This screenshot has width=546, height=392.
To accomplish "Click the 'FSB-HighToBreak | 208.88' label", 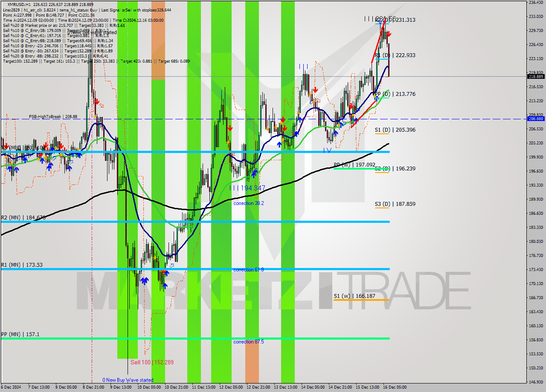I will (53, 116).
